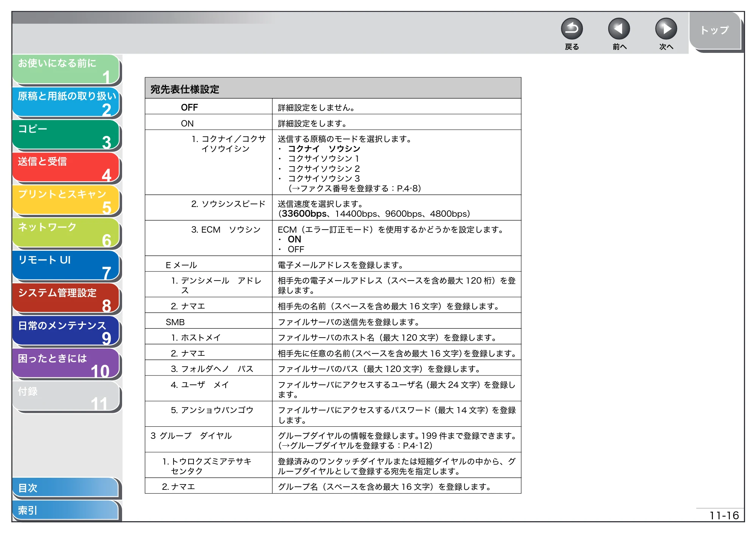Click the 1. デンシメール アドレス row label
Screen dimensions: 756x534
click(216, 286)
